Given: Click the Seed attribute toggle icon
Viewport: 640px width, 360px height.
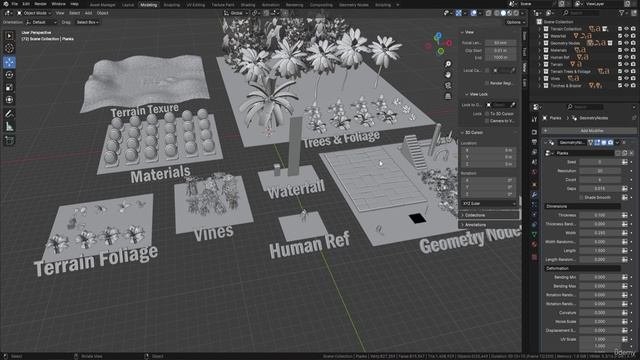Looking at the screenshot, I should tap(624, 162).
